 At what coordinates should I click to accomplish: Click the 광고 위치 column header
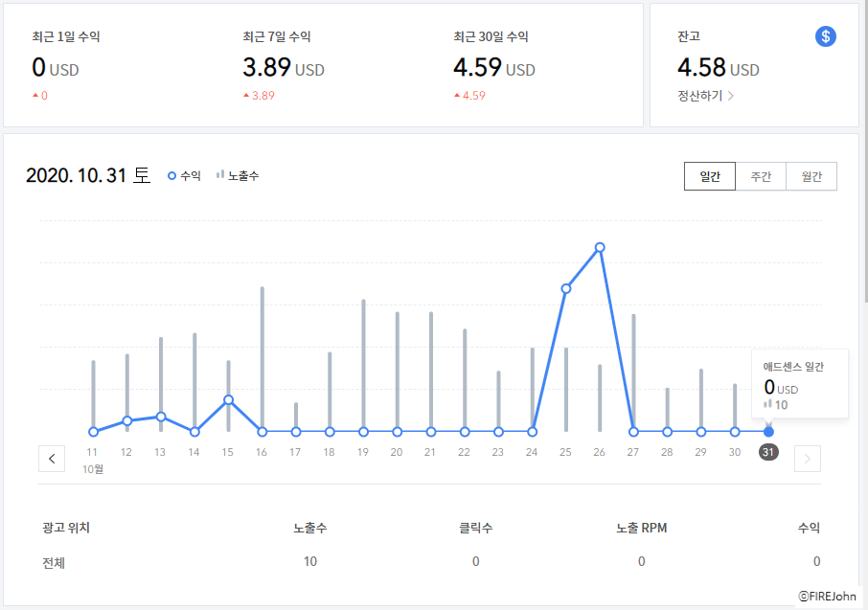[66, 528]
